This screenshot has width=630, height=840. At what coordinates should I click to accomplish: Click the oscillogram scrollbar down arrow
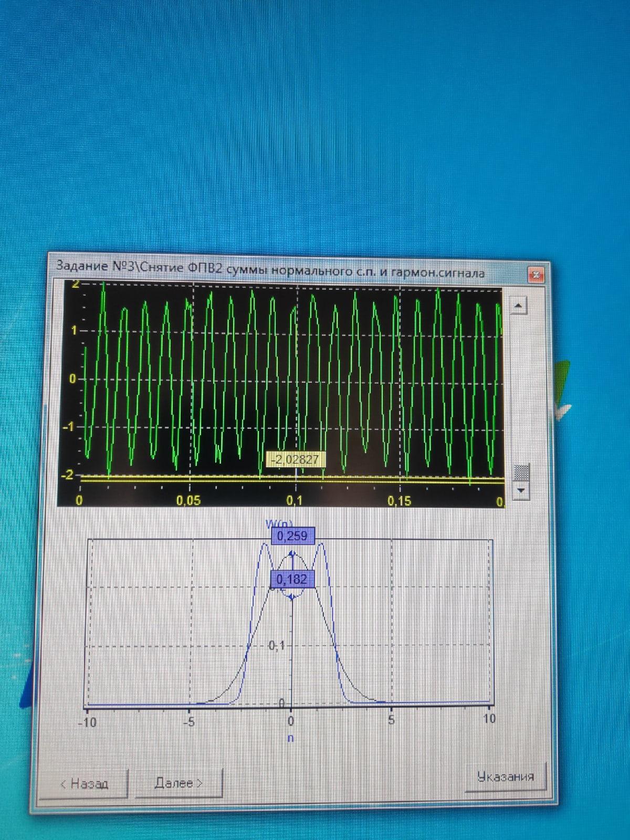(x=521, y=490)
